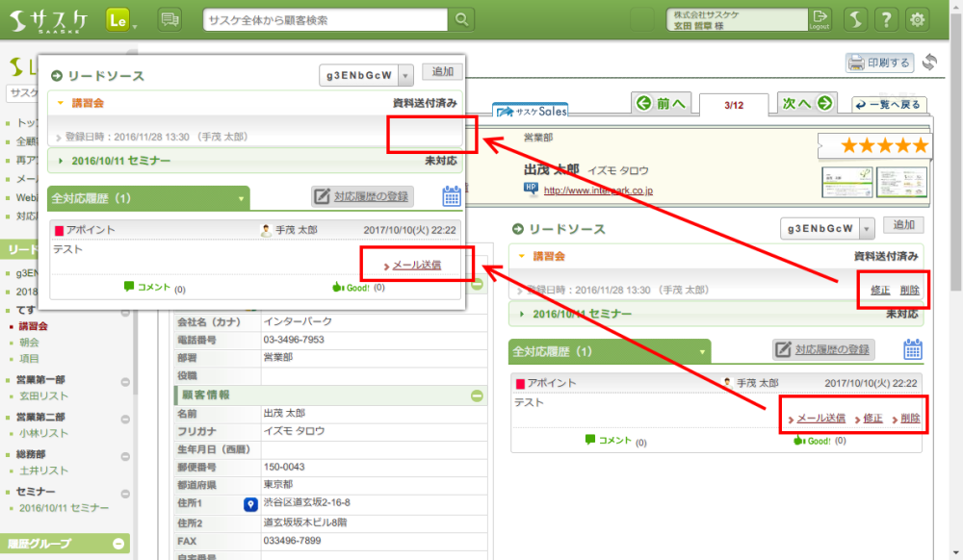Collapse the セミナー sidebar group

coord(125,494)
